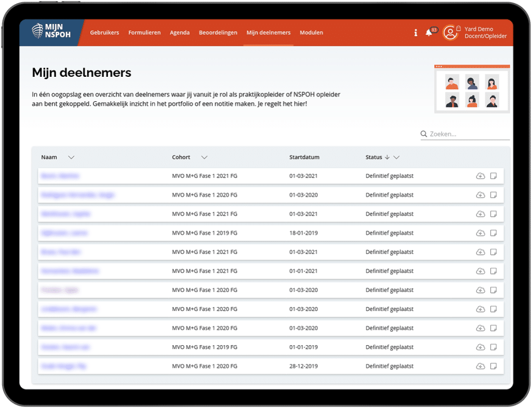Download portfolio in the 01-01-2021 row
Viewport: 532px width, 408px height.
481,271
